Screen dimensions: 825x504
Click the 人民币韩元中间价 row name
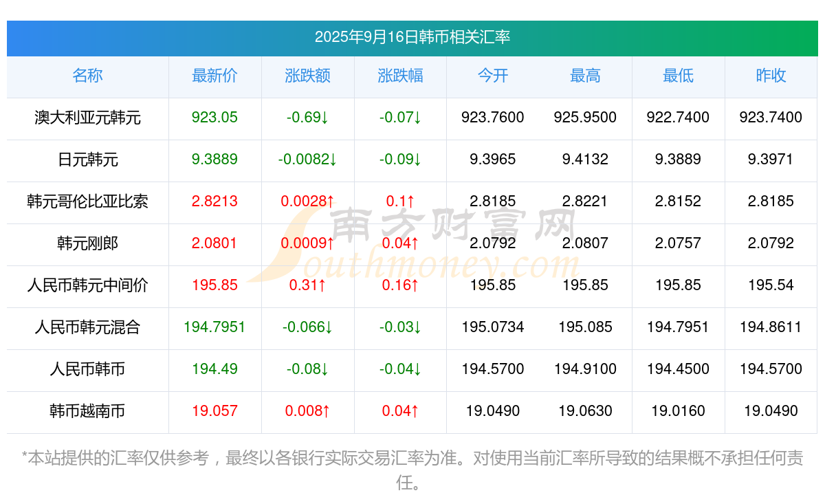(x=87, y=285)
